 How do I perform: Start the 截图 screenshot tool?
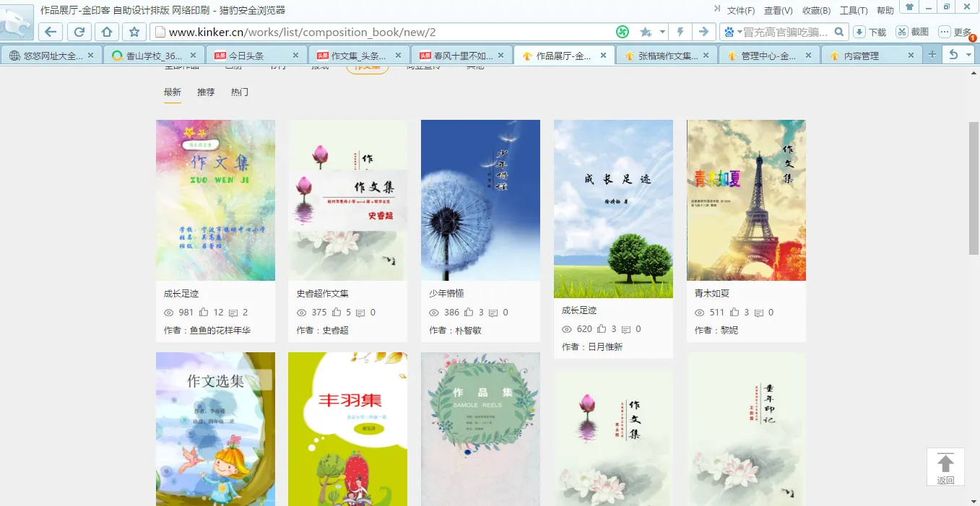913,32
